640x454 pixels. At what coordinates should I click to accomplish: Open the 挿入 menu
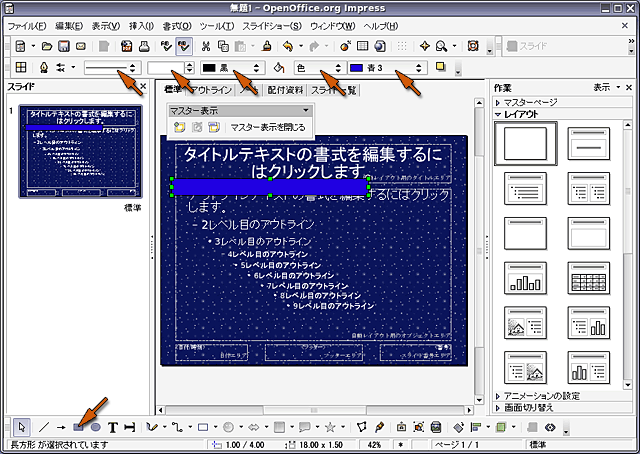(141, 25)
